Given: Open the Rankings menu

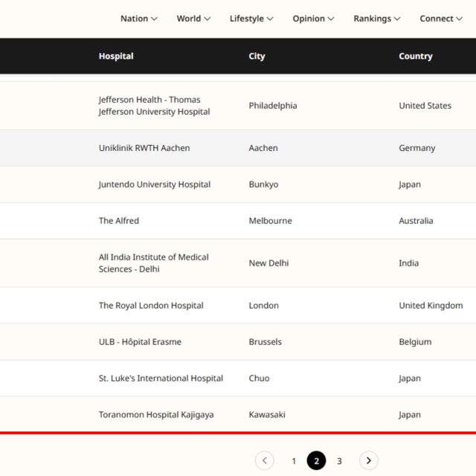Looking at the screenshot, I should 376,19.
